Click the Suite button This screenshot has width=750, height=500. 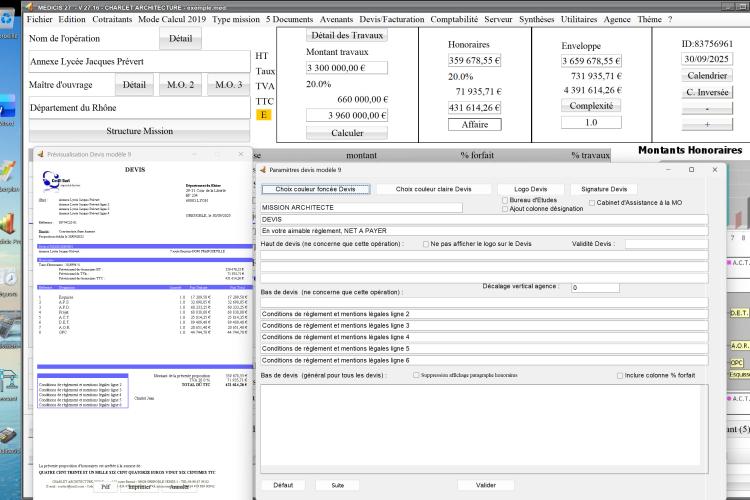click(x=337, y=485)
